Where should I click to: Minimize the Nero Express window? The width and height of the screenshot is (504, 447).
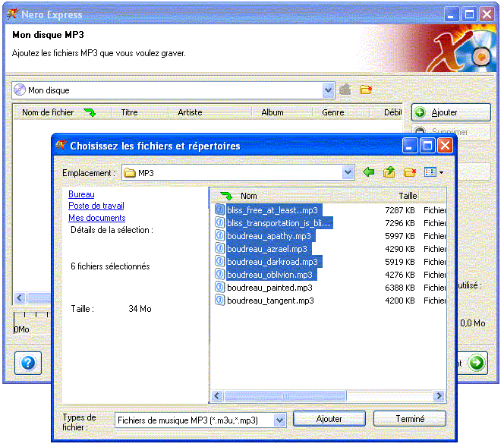(451, 14)
